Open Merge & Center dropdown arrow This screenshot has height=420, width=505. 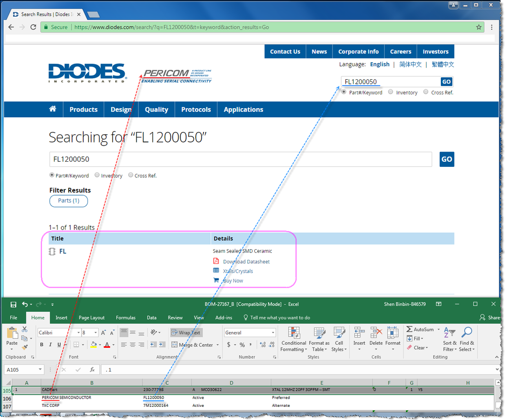pos(218,345)
